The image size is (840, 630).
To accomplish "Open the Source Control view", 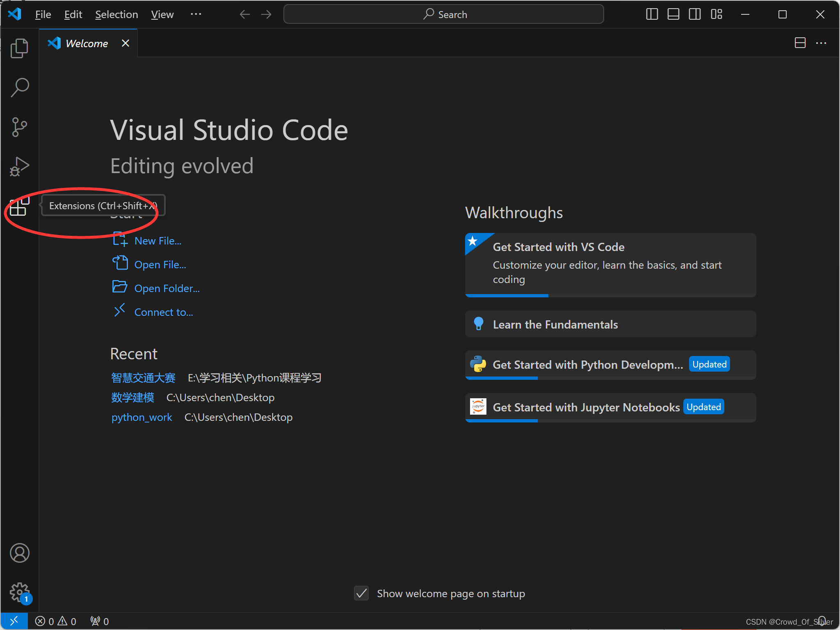I will click(19, 127).
